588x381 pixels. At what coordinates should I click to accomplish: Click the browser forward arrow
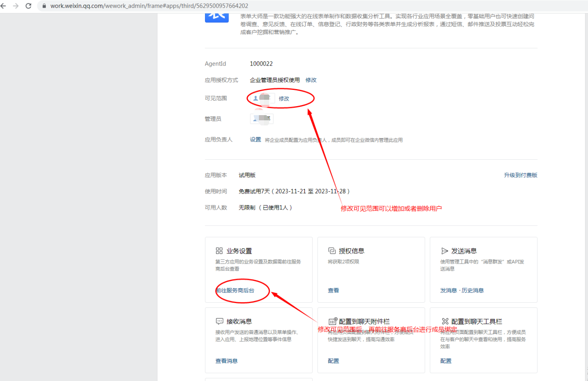click(16, 6)
